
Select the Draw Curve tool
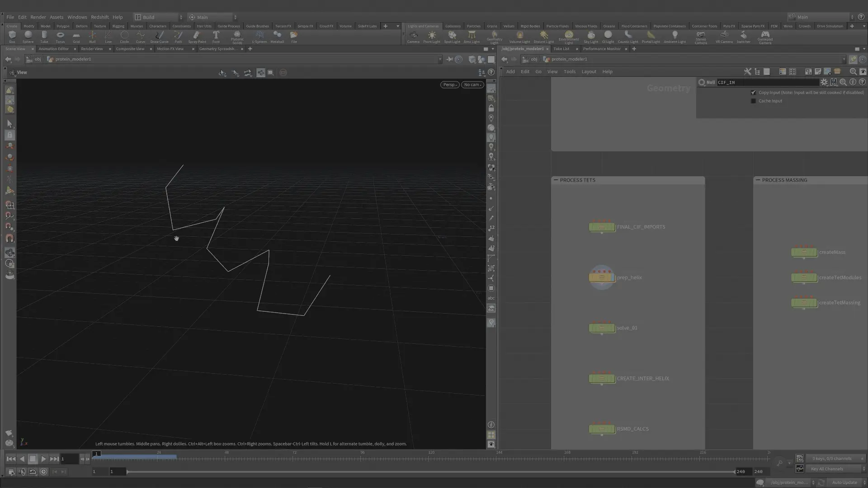(x=159, y=37)
